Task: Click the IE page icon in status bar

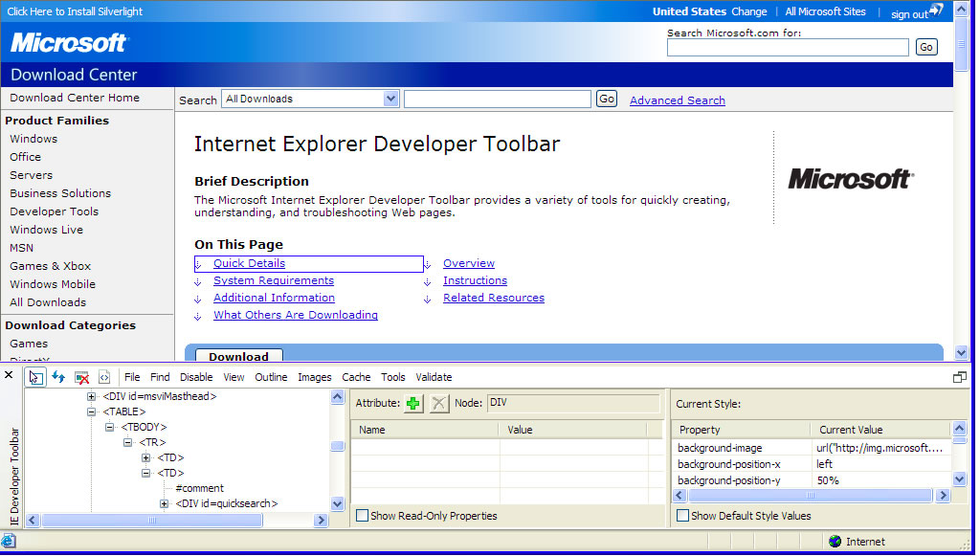Action: point(8,541)
